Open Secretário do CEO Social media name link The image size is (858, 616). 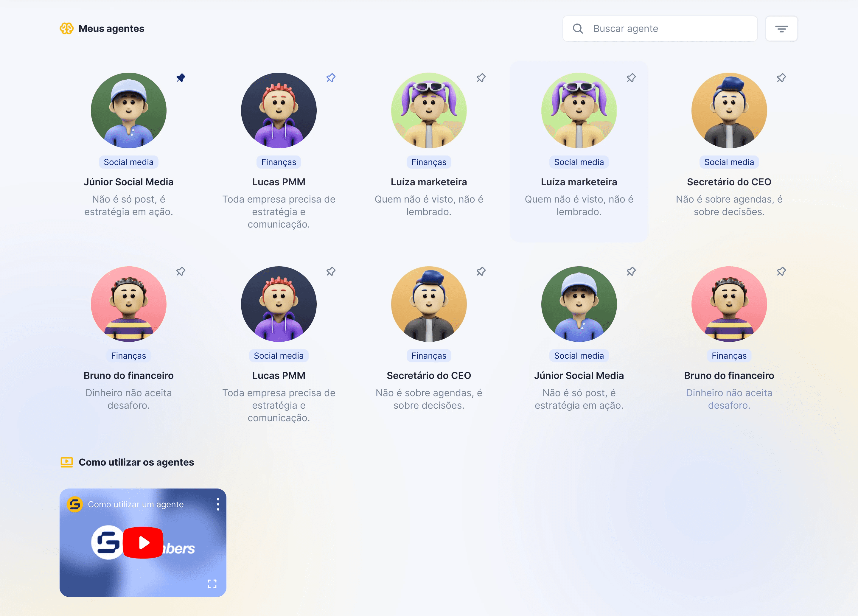click(x=729, y=182)
